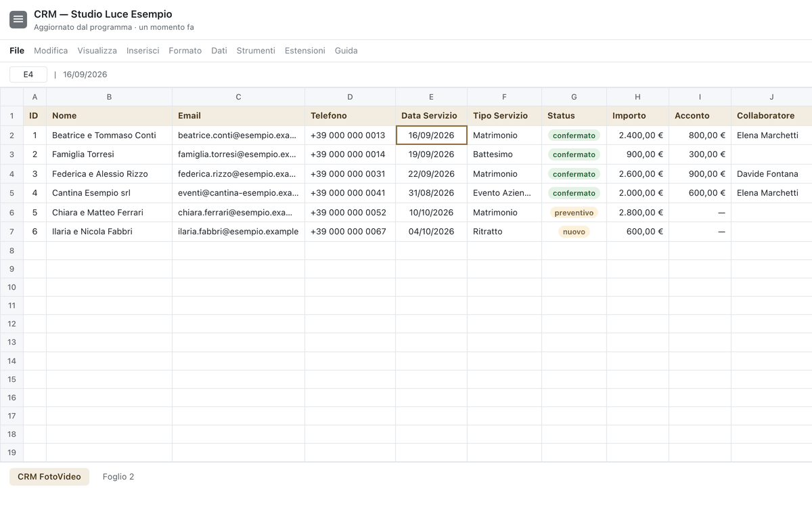Select the date cell 31/08/2026
The width and height of the screenshot is (812, 508).
pos(432,193)
